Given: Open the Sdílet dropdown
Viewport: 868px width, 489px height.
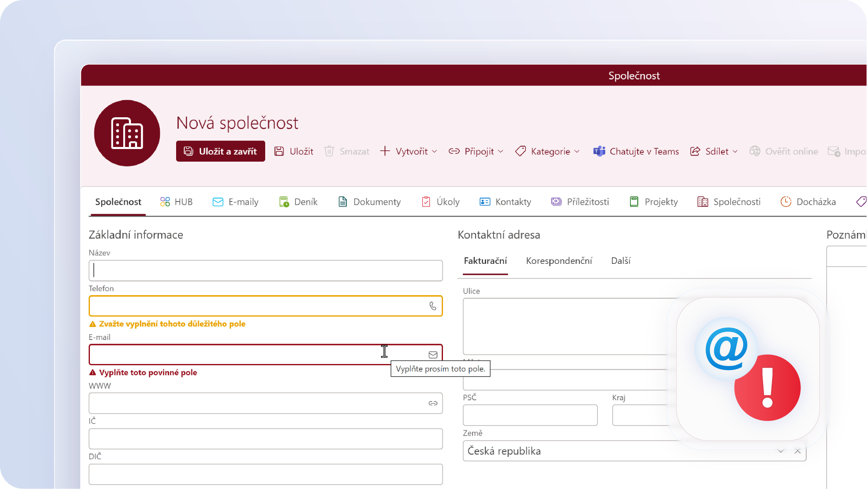Looking at the screenshot, I should (x=714, y=151).
